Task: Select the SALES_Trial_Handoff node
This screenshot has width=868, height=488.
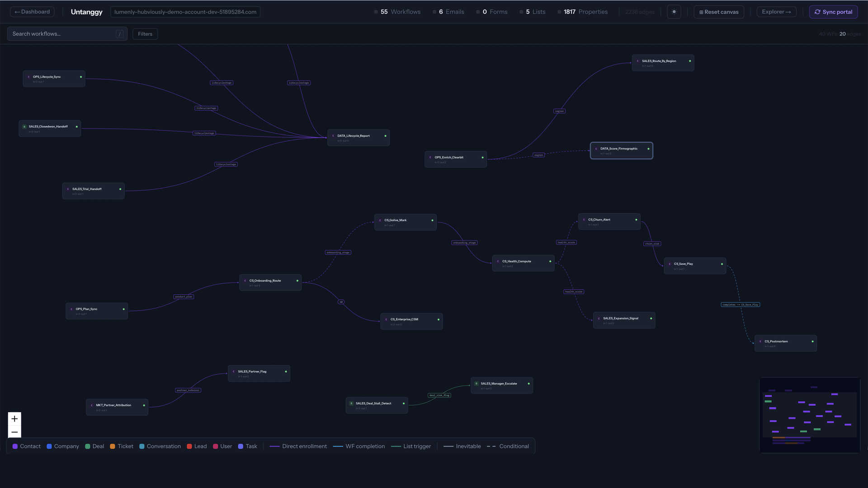Action: 93,191
